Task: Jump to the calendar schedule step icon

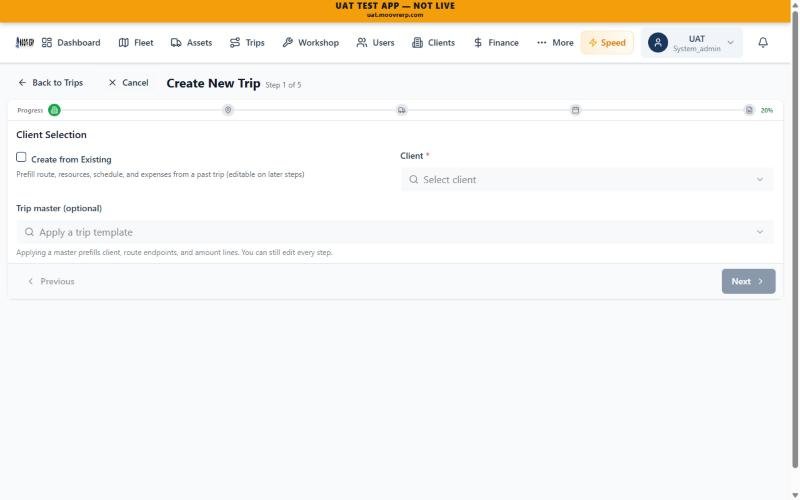Action: 576,110
